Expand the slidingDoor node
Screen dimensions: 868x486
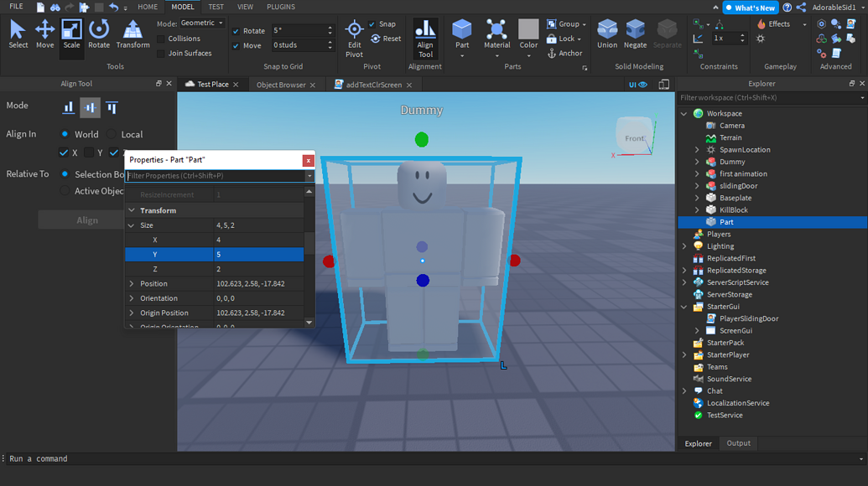[x=697, y=186]
